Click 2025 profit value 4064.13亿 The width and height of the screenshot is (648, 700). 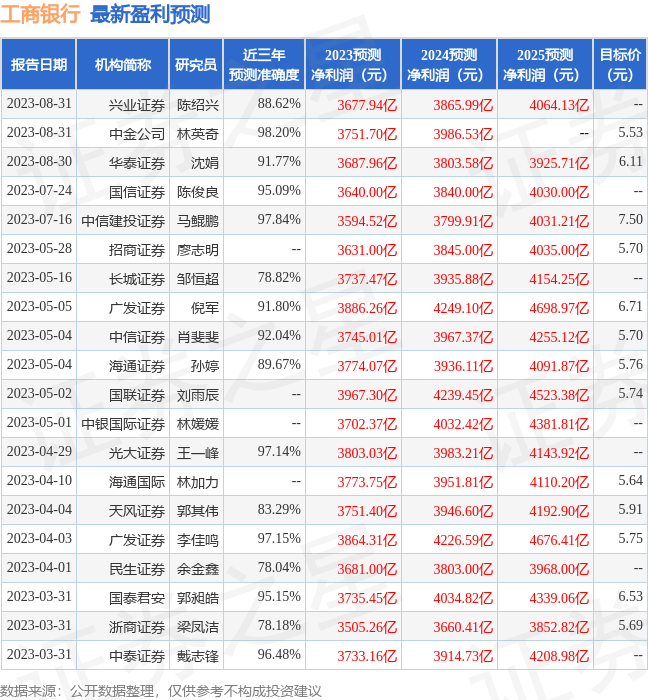tap(559, 105)
